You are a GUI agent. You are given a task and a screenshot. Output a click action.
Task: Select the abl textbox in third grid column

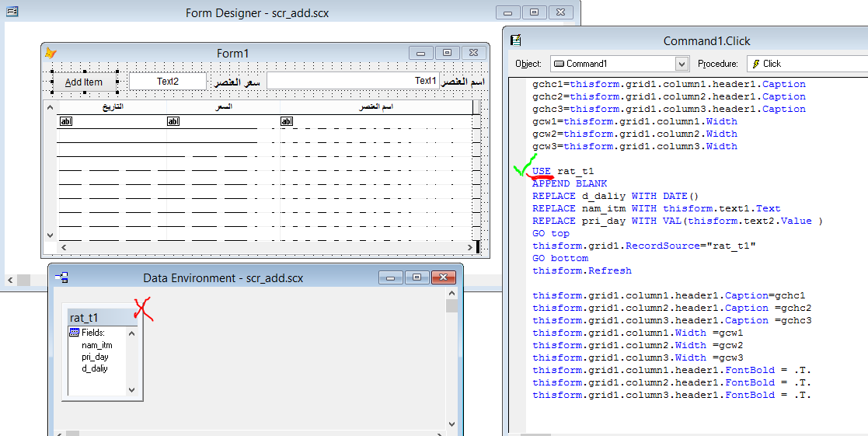(287, 121)
